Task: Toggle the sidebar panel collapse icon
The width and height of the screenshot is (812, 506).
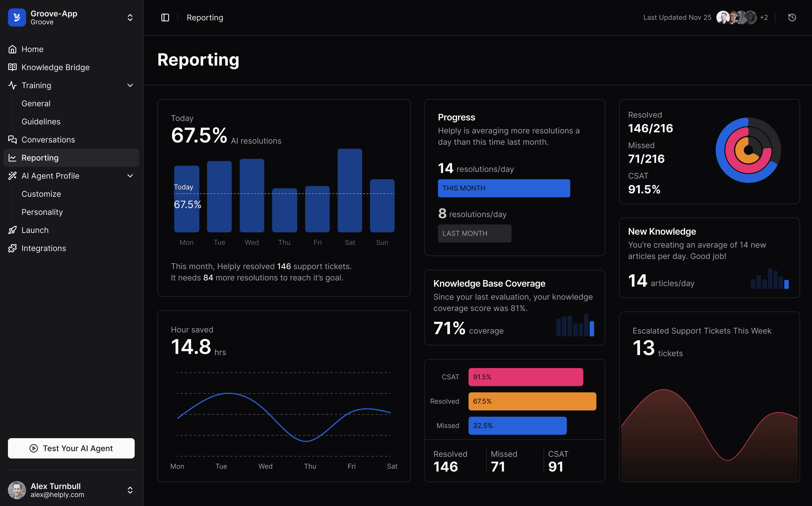Action: (165, 17)
